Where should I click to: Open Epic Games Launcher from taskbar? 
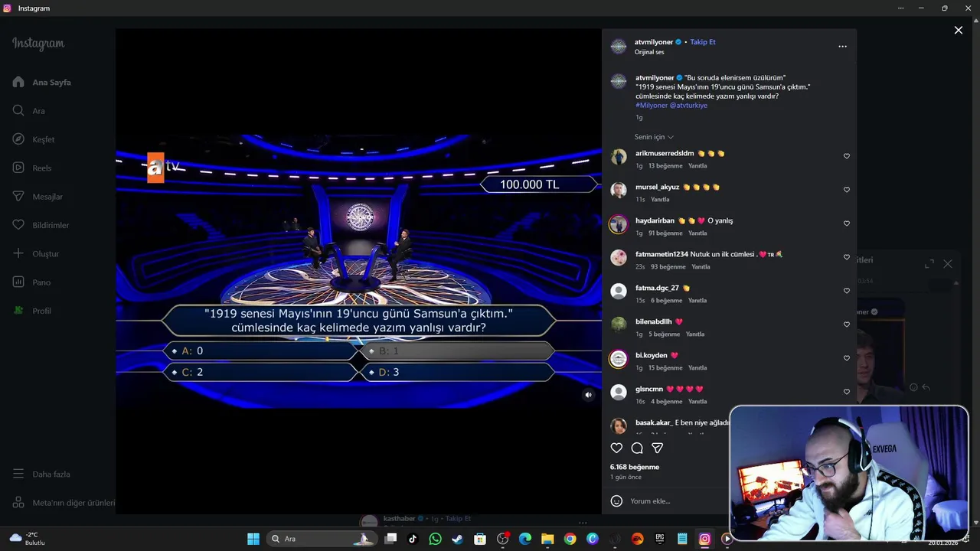(x=659, y=539)
